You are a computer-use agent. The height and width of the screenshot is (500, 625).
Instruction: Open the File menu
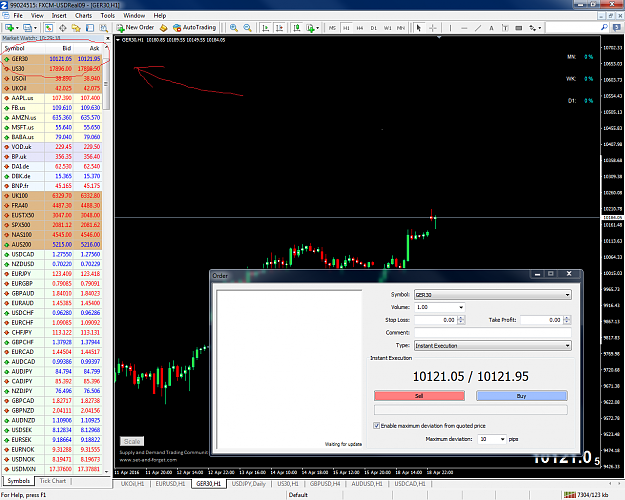click(x=18, y=16)
